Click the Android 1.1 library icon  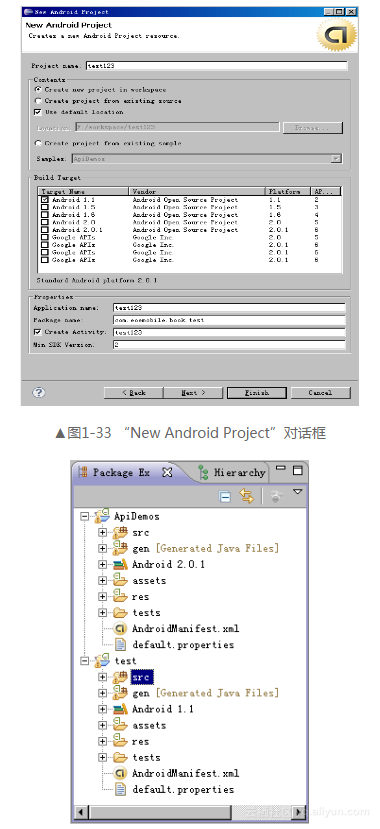[121, 709]
